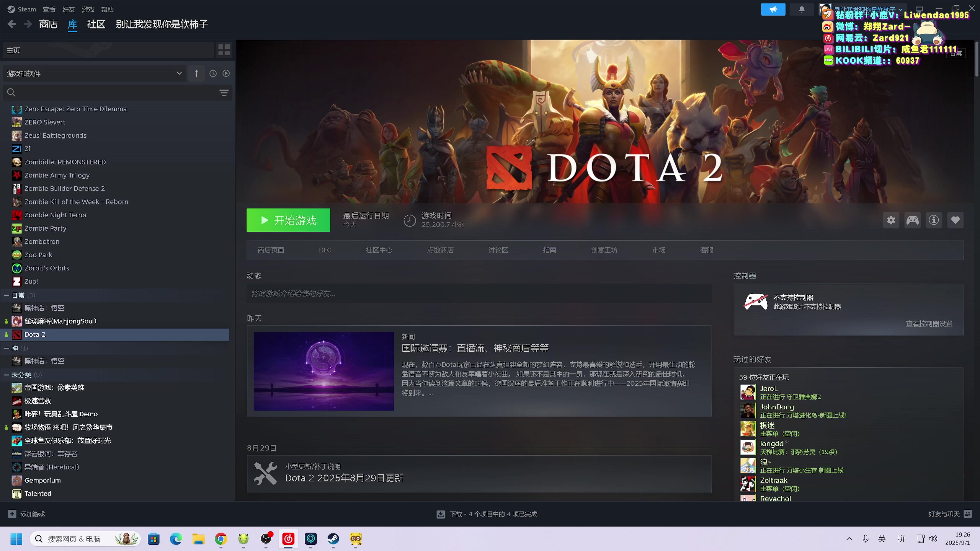Click the taskbar microphone icon
980x551 pixels.
(x=866, y=539)
